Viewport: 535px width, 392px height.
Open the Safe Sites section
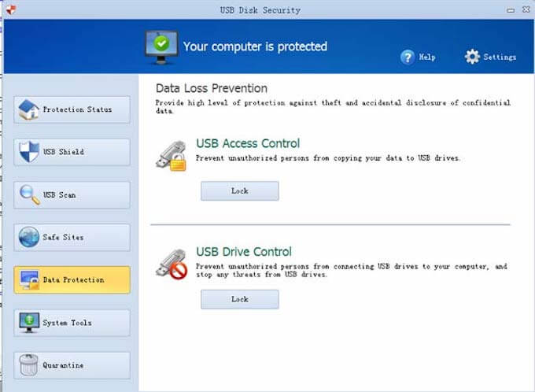click(63, 237)
